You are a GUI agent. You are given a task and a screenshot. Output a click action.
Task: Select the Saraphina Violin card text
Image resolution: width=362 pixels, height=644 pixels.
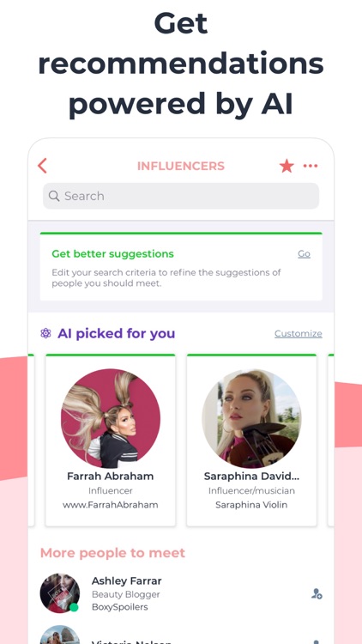pyautogui.click(x=251, y=505)
